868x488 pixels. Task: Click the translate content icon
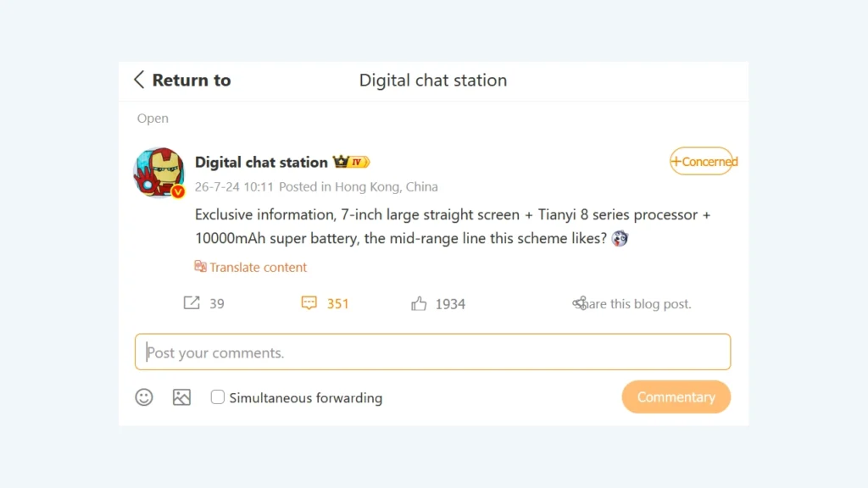click(200, 266)
